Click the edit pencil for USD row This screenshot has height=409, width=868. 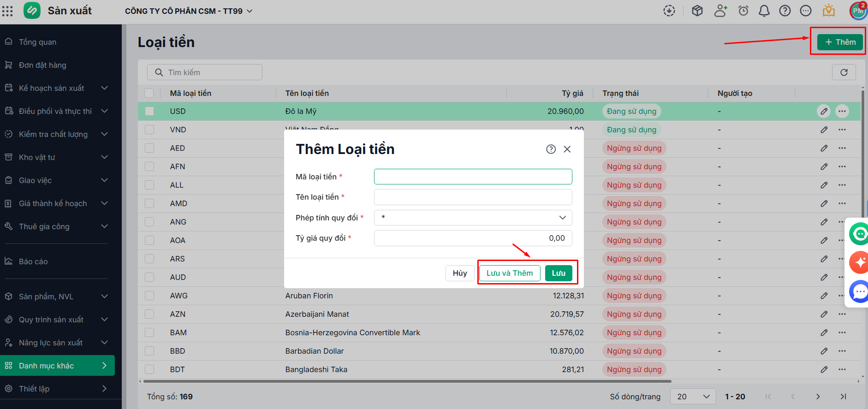(824, 111)
